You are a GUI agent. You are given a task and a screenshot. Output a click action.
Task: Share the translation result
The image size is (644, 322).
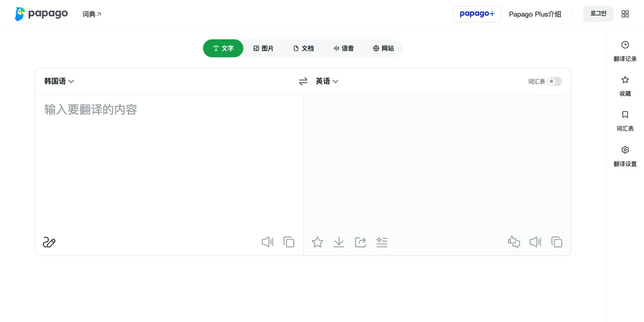[x=360, y=242]
